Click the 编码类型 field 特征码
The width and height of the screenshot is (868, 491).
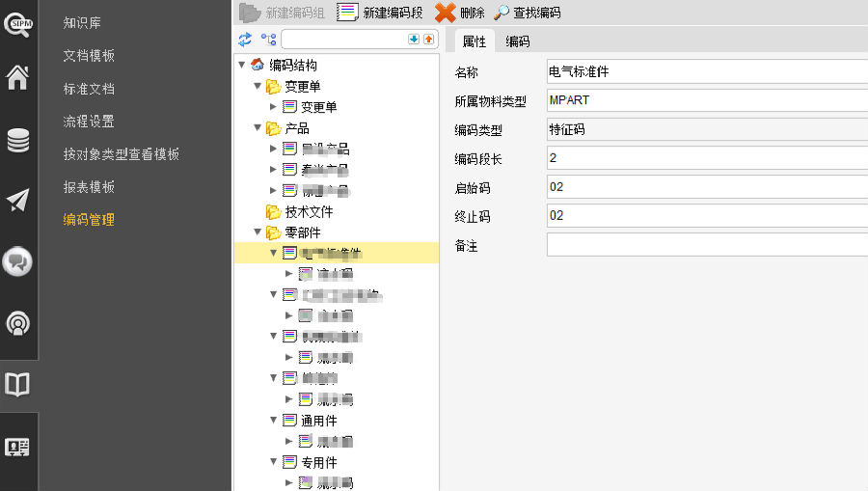[x=707, y=129]
